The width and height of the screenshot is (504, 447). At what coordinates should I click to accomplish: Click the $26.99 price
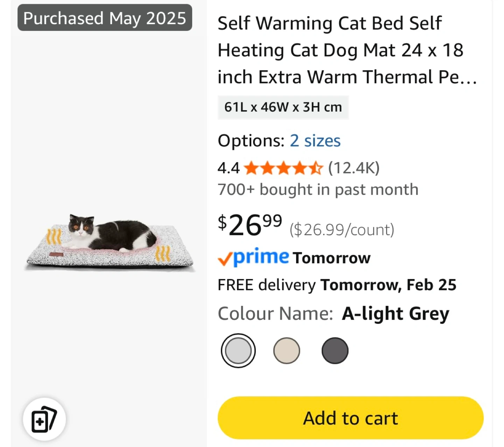[250, 225]
